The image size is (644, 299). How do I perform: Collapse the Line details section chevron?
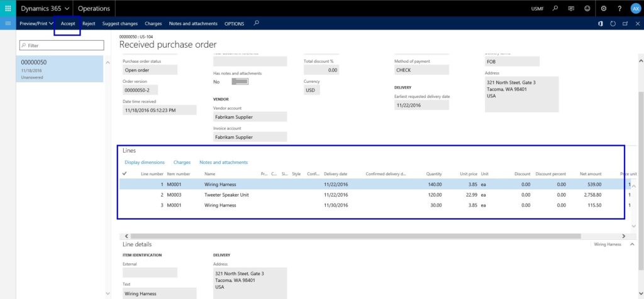coord(631,244)
